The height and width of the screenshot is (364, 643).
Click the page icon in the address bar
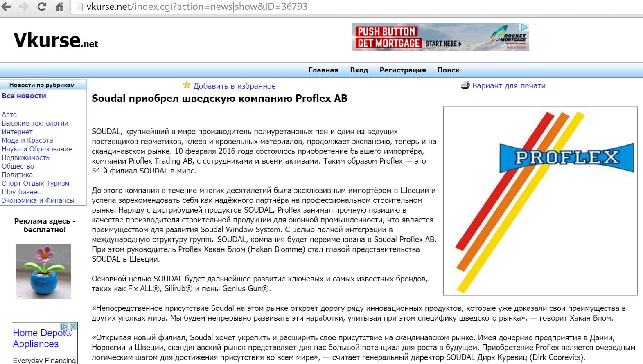pyautogui.click(x=79, y=7)
